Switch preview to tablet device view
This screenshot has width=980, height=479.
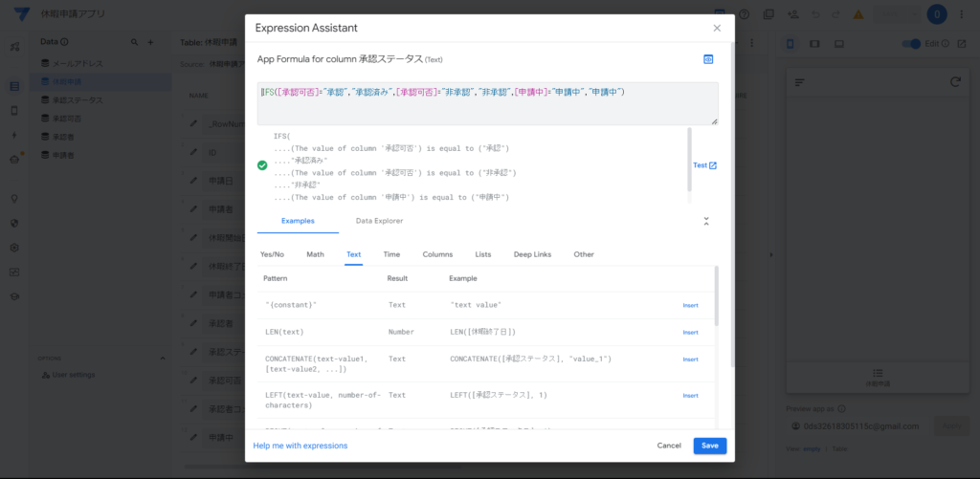(x=814, y=44)
